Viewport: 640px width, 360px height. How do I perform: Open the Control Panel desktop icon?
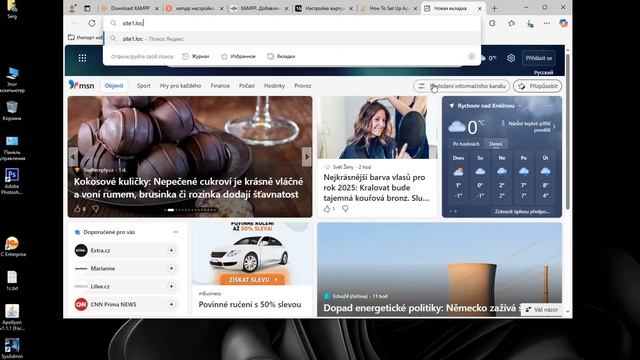12,148
